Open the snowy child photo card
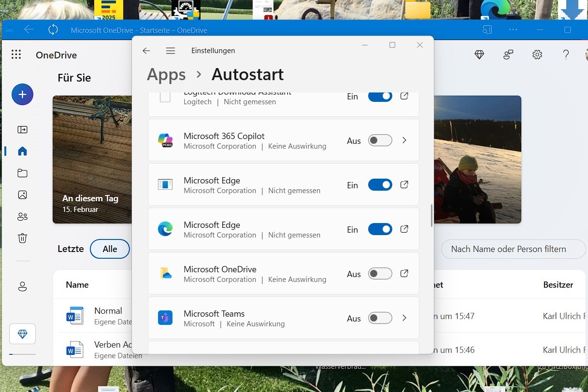Image resolution: width=588 pixels, height=392 pixels. coord(477,159)
